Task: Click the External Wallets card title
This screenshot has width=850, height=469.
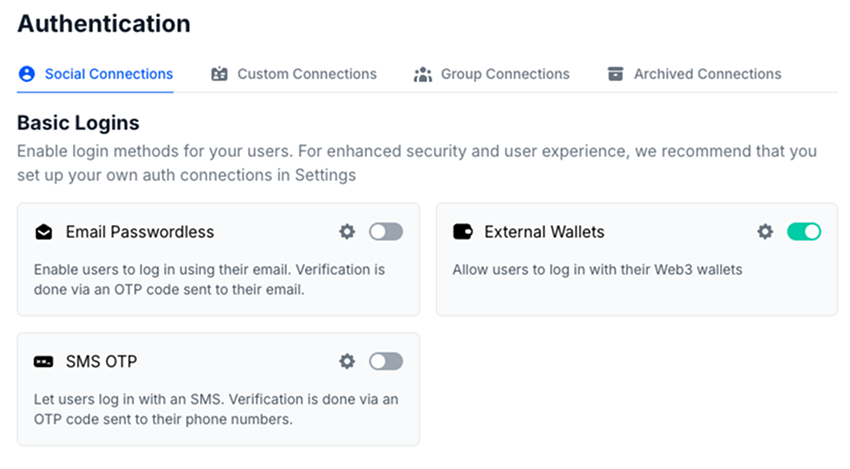Action: point(544,232)
